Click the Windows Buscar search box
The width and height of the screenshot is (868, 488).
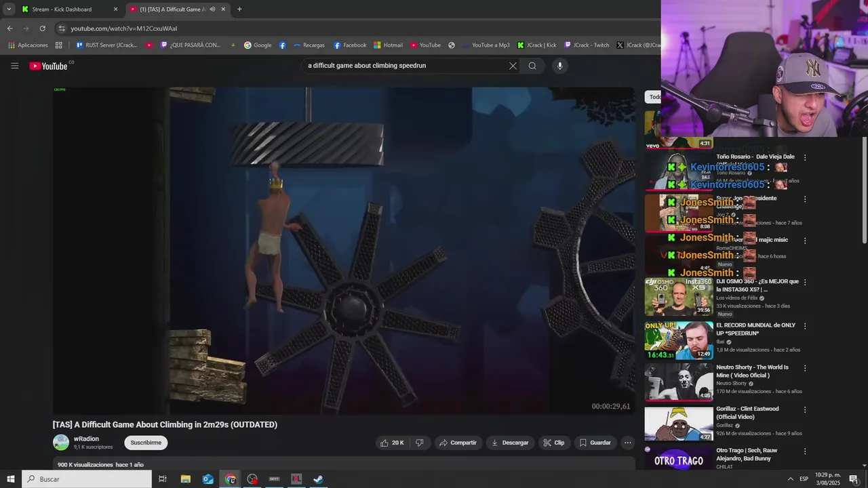click(x=87, y=479)
